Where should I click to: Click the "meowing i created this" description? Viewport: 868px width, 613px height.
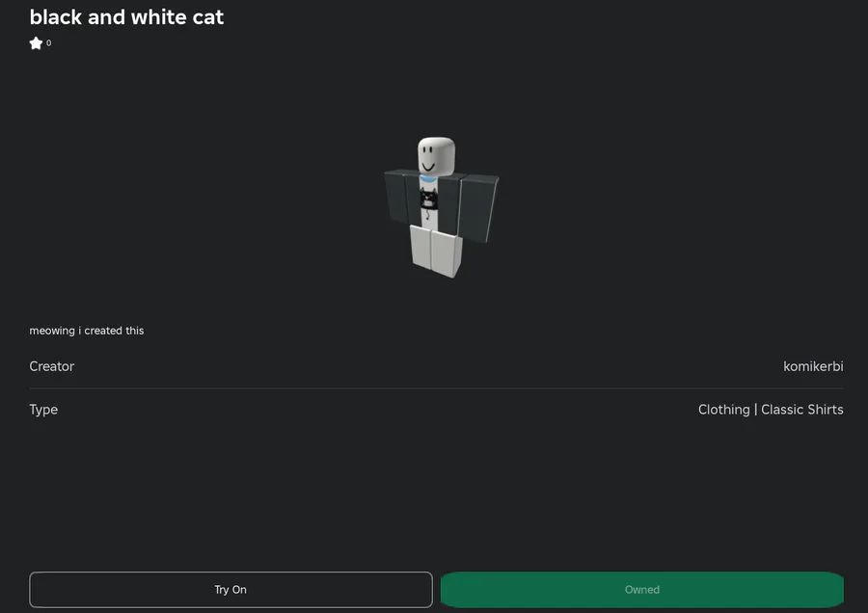[87, 331]
